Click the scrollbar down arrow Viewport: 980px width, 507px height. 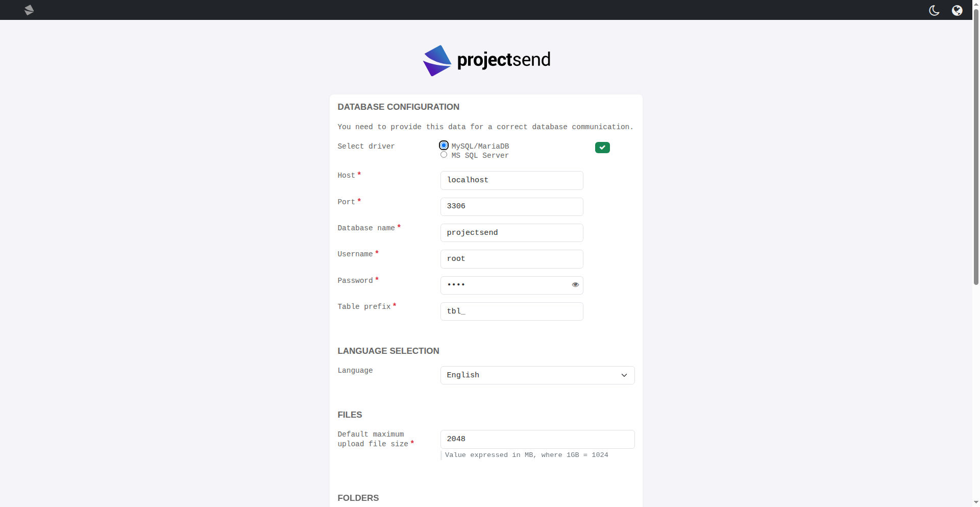click(976, 502)
